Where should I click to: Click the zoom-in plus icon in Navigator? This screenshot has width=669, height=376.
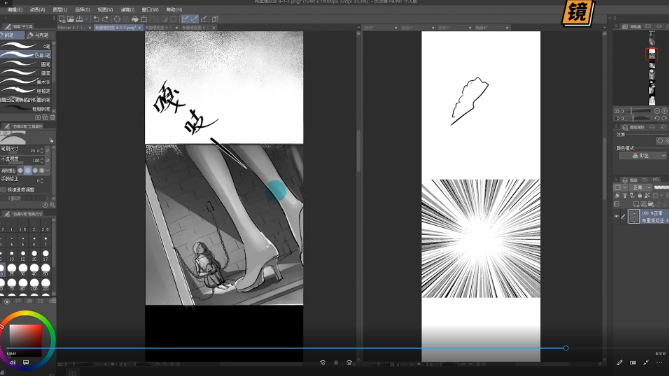(664, 111)
